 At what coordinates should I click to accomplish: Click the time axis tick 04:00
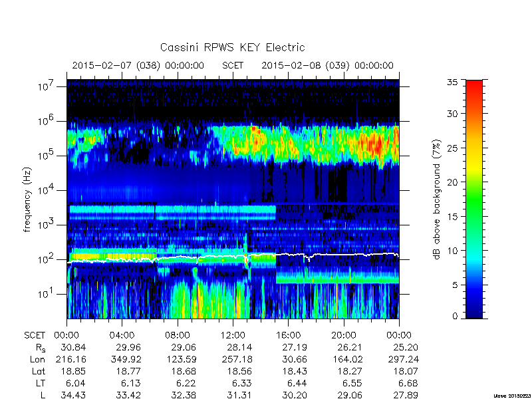click(x=122, y=335)
